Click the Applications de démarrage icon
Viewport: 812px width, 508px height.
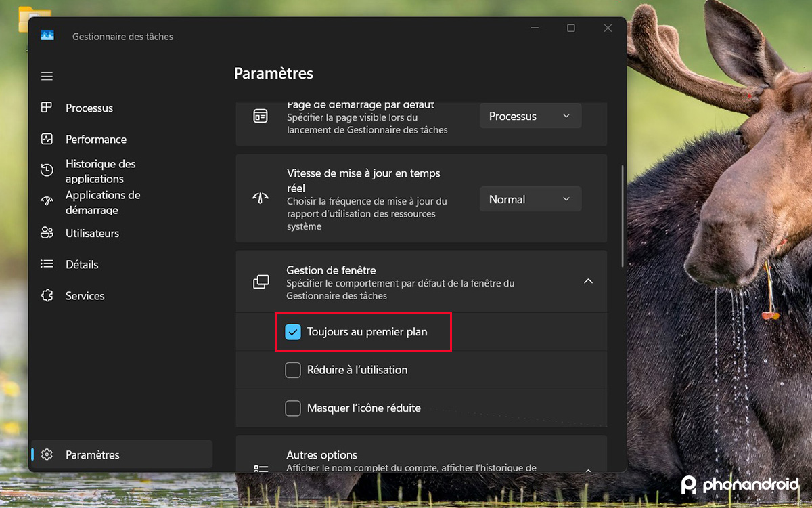tap(47, 201)
